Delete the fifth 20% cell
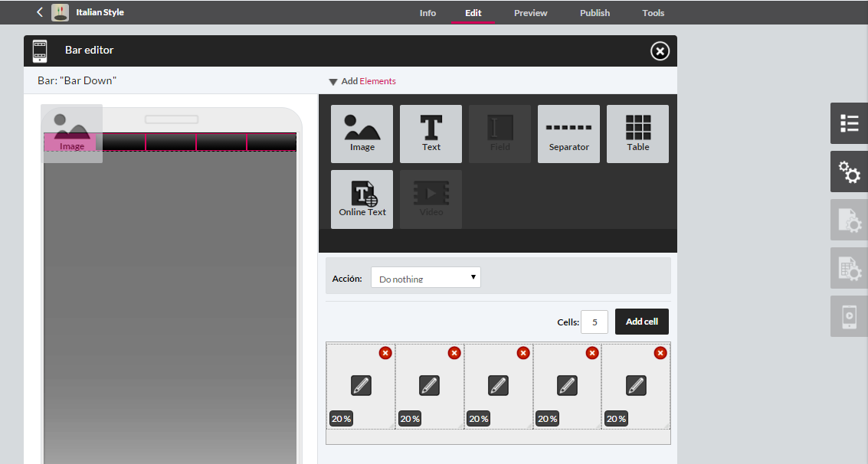This screenshot has width=868, height=464. click(660, 353)
